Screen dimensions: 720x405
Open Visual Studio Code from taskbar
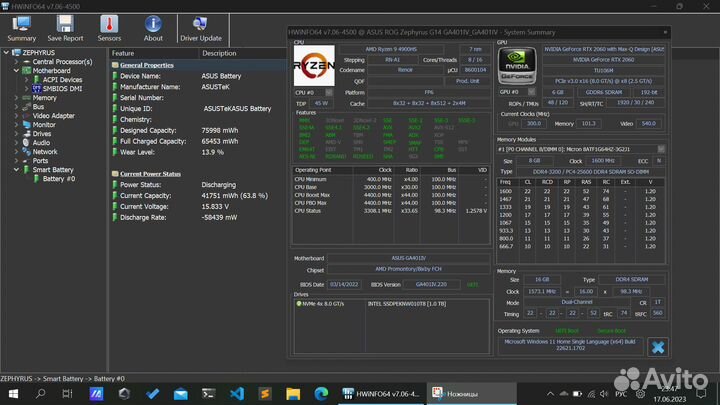(237, 394)
